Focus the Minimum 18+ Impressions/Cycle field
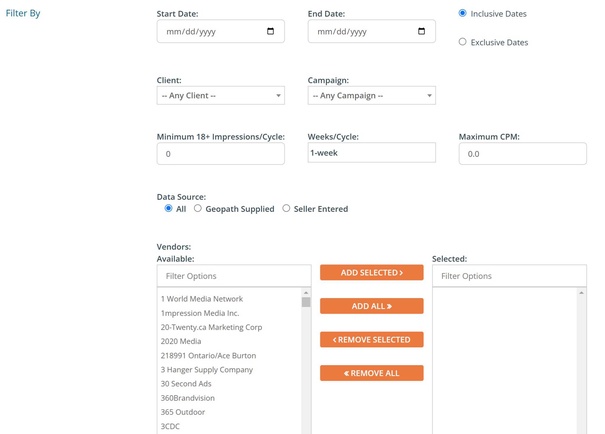This screenshot has width=605, height=434. (221, 154)
